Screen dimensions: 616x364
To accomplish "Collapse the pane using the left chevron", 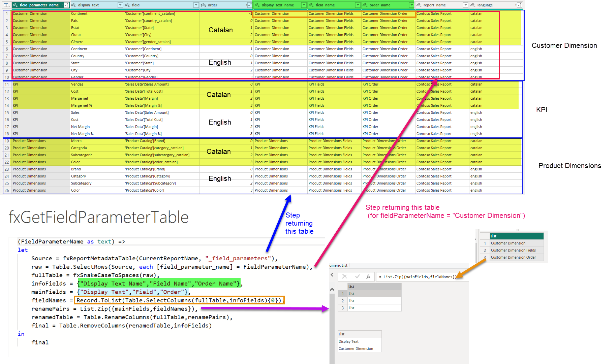I will [332, 275].
